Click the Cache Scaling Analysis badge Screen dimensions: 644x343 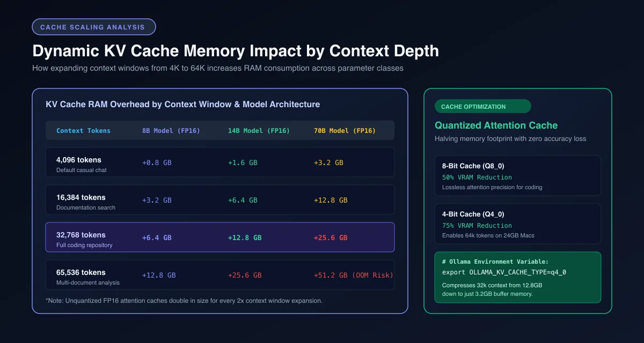click(x=94, y=27)
